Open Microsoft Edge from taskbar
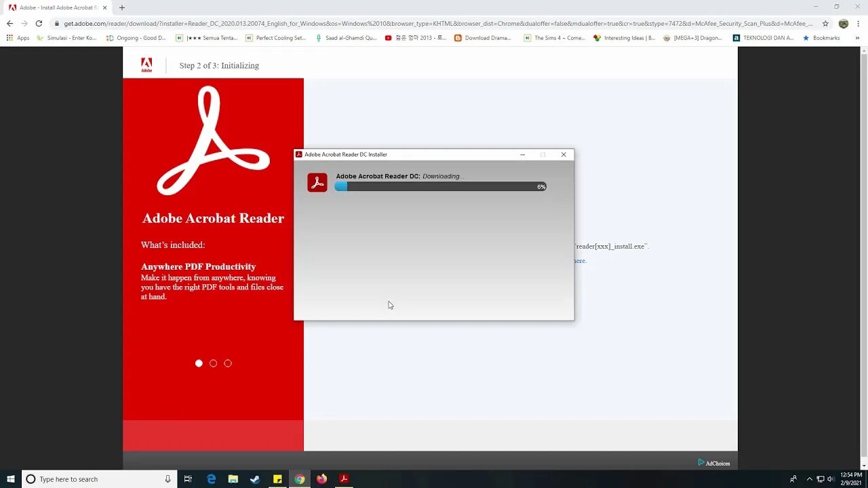Image resolution: width=868 pixels, height=488 pixels. click(211, 479)
